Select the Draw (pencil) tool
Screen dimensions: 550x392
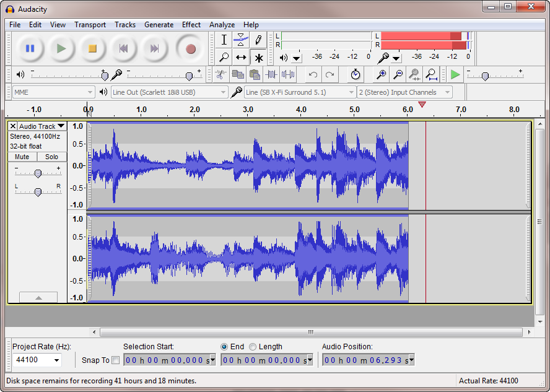pos(258,40)
